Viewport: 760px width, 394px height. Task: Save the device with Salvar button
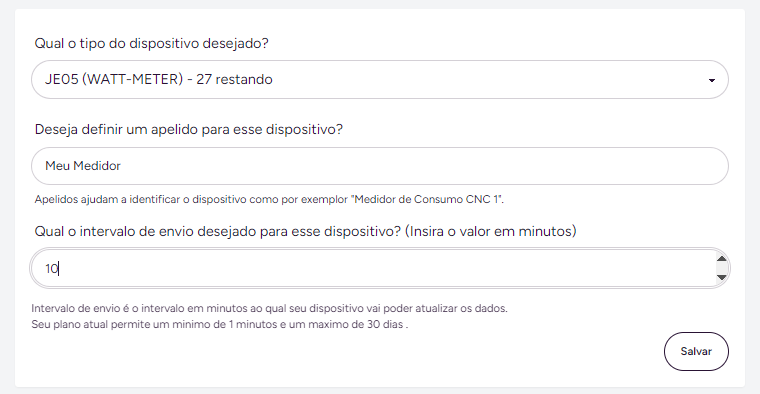pyautogui.click(x=696, y=351)
